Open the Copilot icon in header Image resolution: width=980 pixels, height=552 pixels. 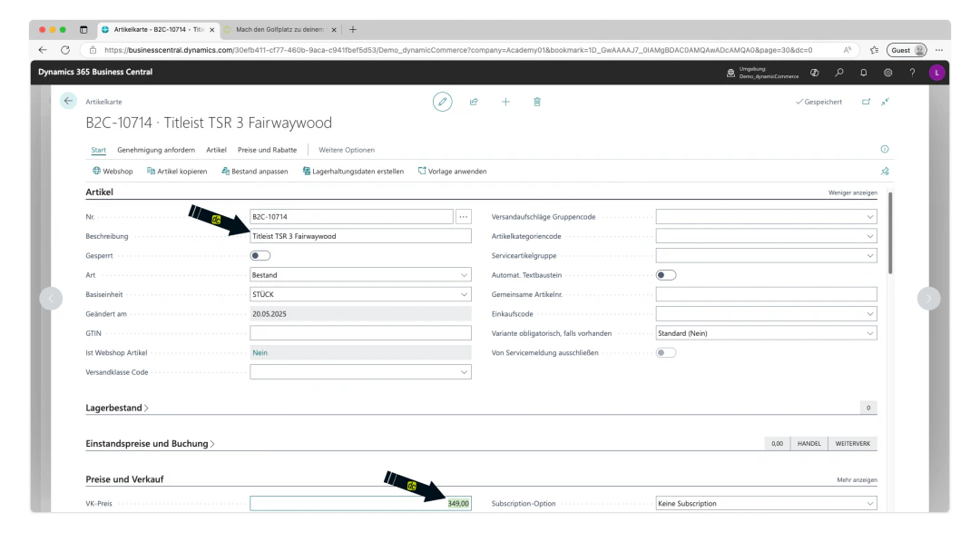click(x=814, y=73)
